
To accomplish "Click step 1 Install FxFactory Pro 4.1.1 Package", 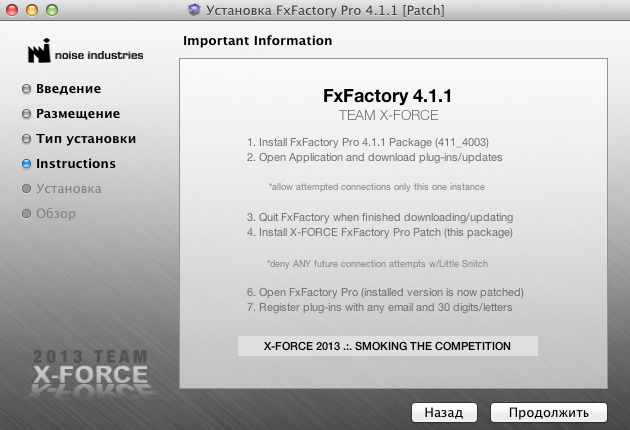I will [368, 142].
